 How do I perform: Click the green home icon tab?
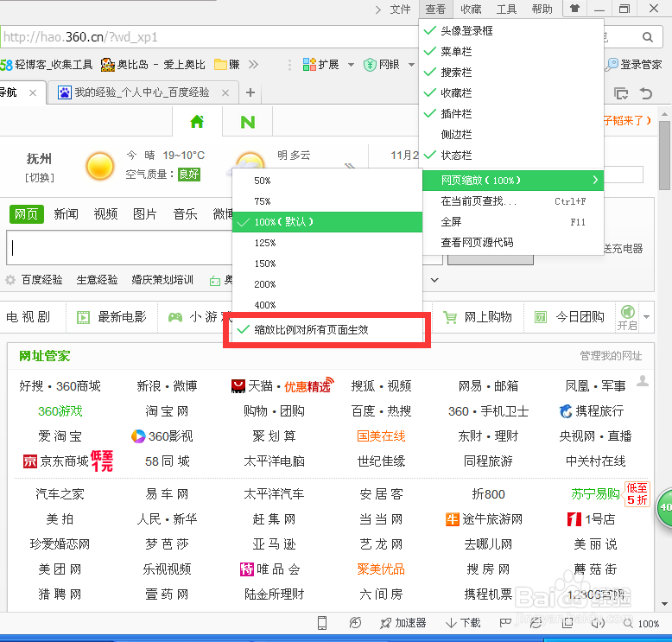pyautogui.click(x=197, y=122)
